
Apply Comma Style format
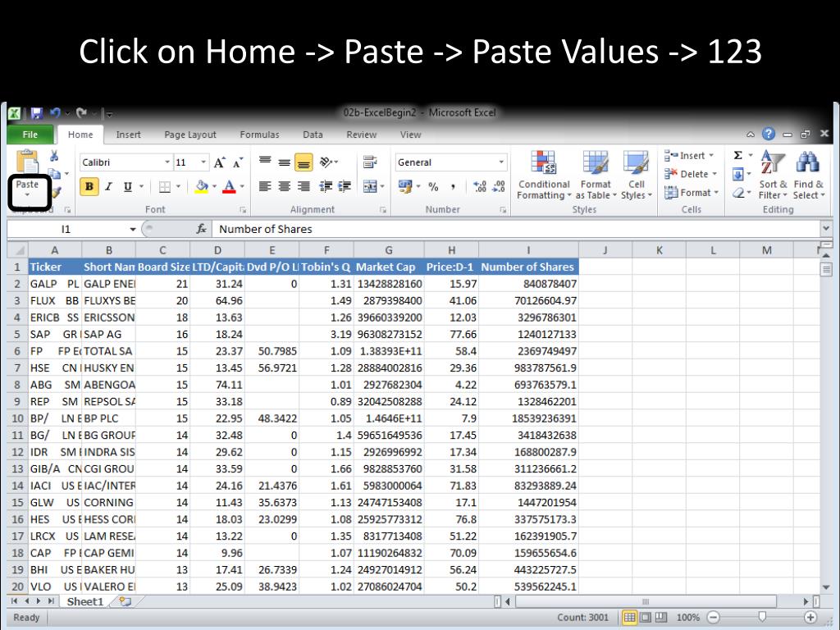pyautogui.click(x=453, y=186)
